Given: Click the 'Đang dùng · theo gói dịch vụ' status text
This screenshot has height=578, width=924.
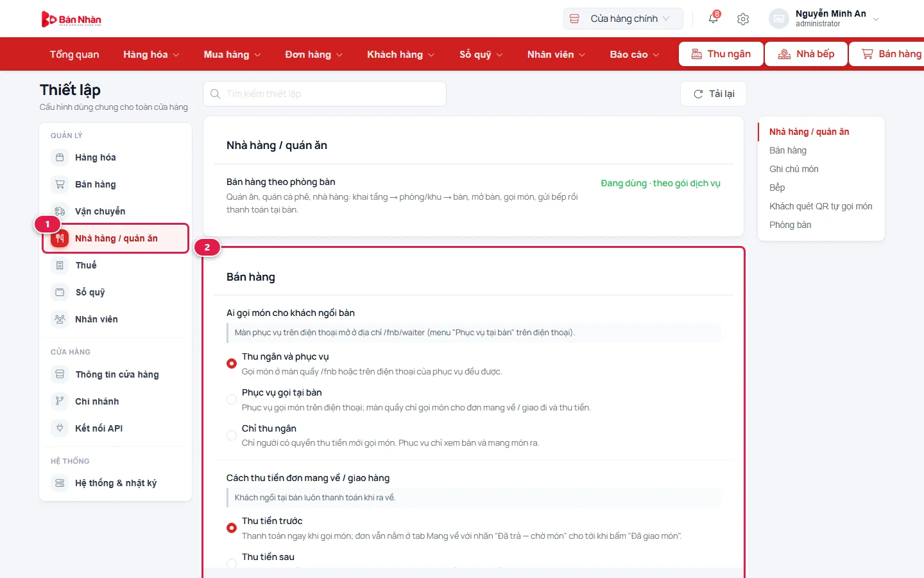Looking at the screenshot, I should (x=660, y=183).
